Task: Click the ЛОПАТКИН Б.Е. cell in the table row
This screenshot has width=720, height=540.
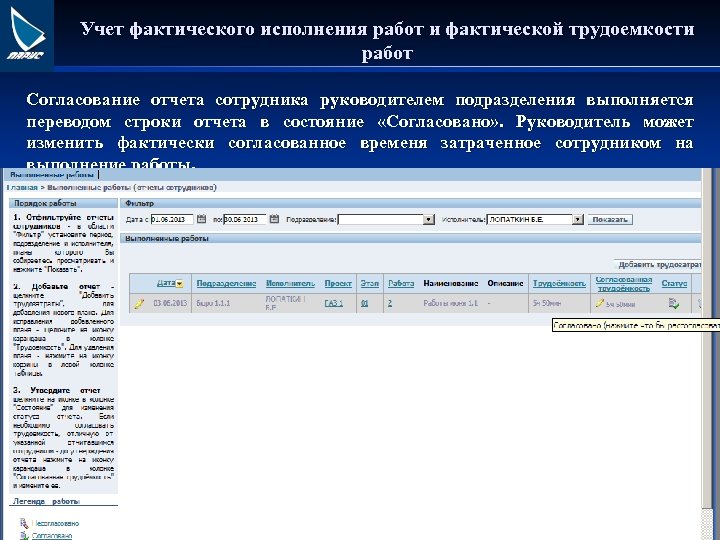Action: click(x=285, y=303)
